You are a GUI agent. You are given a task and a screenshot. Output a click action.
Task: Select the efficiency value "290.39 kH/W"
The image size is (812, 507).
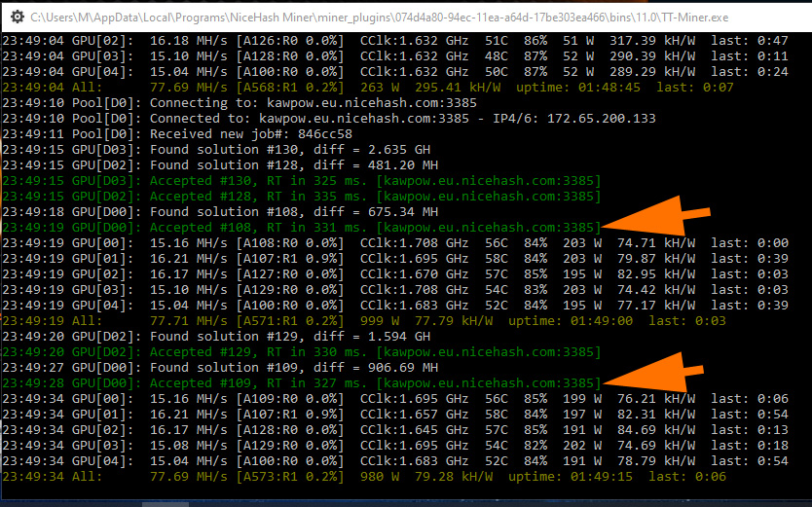tap(652, 55)
